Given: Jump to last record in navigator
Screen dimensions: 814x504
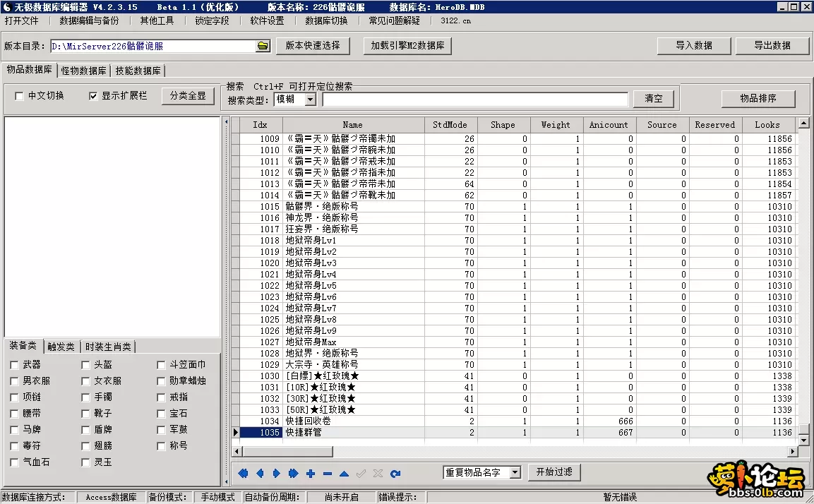Looking at the screenshot, I should click(x=293, y=474).
